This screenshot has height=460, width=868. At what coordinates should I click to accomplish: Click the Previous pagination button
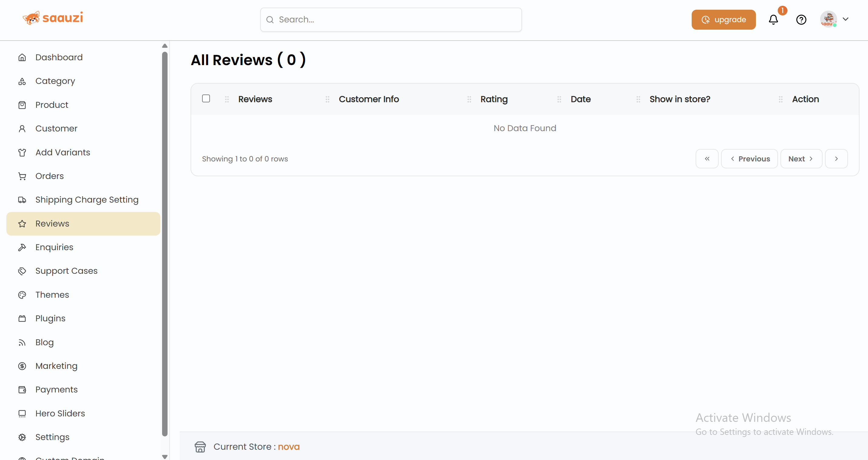[x=750, y=159]
